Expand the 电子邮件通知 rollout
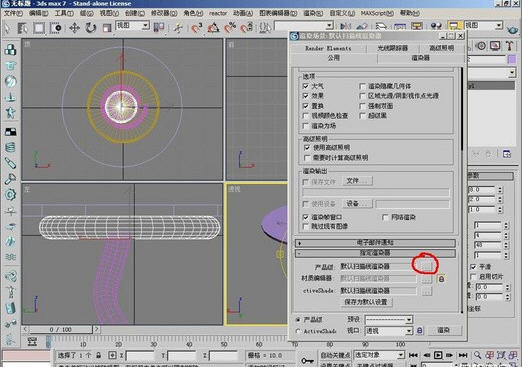 (x=375, y=243)
